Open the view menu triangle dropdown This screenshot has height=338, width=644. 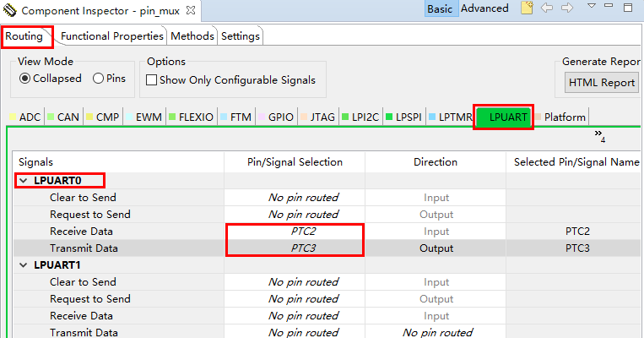[x=592, y=8]
